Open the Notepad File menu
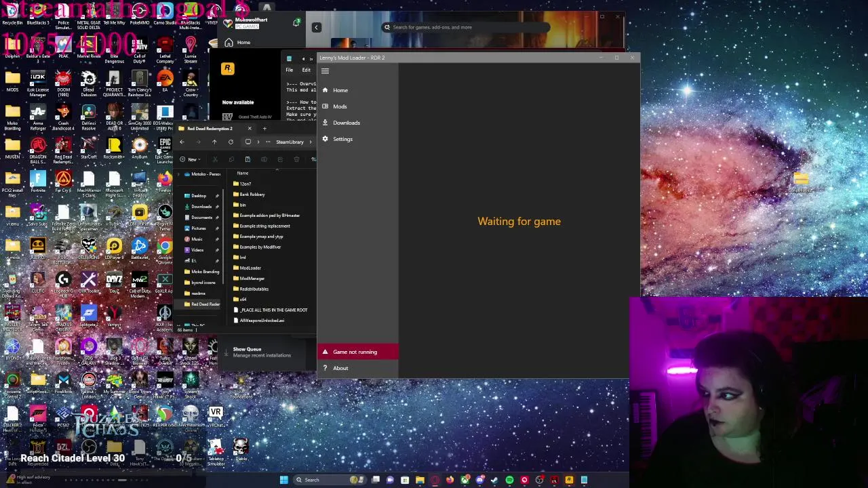 click(x=290, y=70)
